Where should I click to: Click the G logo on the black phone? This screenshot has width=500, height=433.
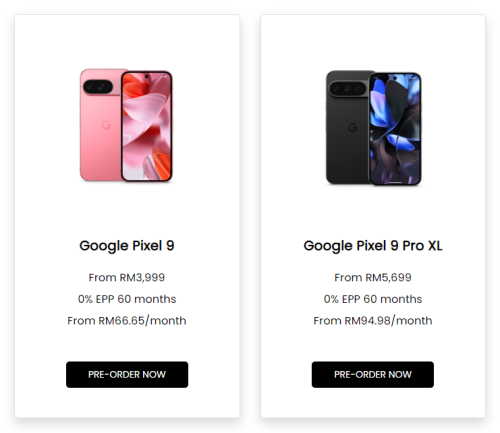click(353, 127)
